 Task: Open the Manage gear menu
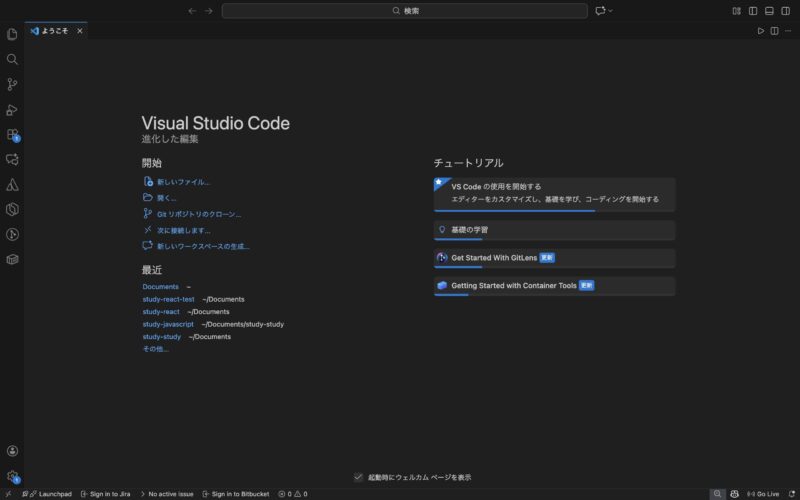coord(12,476)
